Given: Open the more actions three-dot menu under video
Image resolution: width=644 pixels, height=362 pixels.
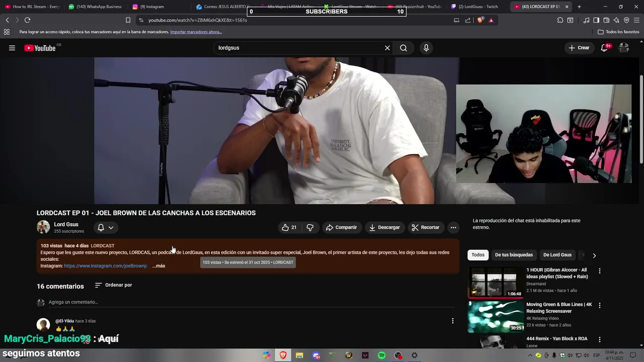Looking at the screenshot, I should tap(453, 227).
